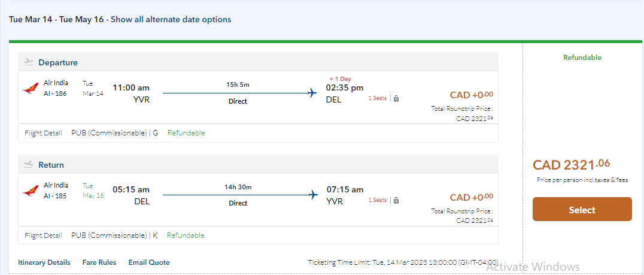This screenshot has height=275, width=644.
Task: Click the luggage icon on return flight
Action: click(x=396, y=200)
